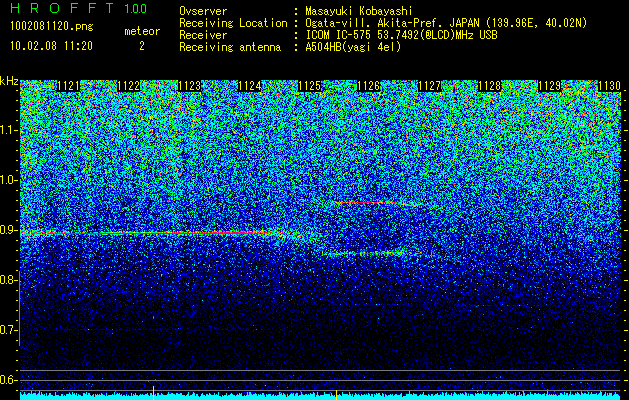Screen dimensions: 629x400
Task: Click the yellow meteor tick below 1122
Action: pyautogui.click(x=153, y=393)
